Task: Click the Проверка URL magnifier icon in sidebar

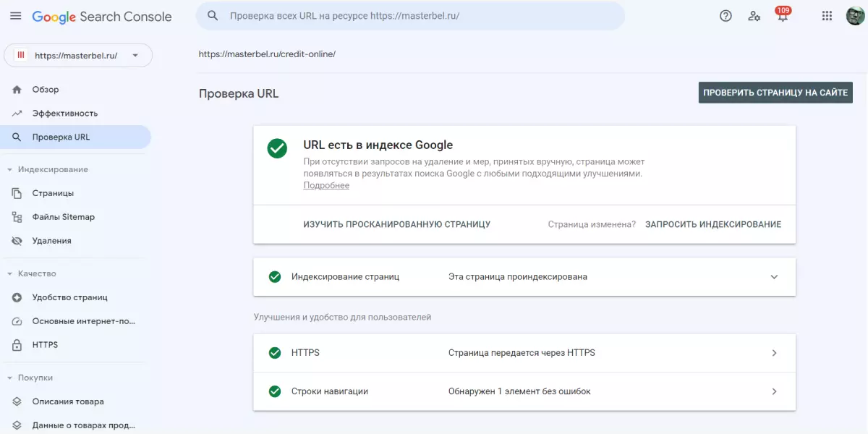Action: point(17,137)
